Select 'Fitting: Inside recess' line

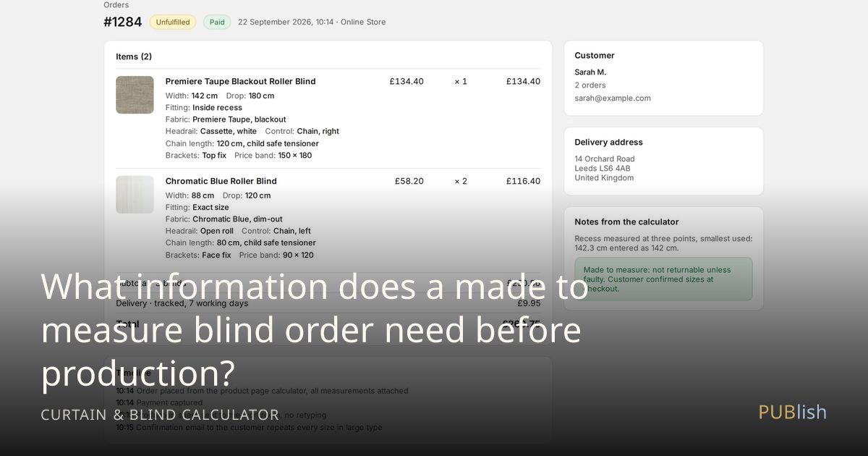pos(204,107)
